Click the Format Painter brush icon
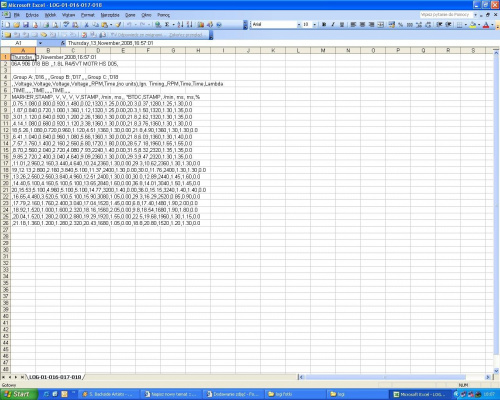 pos(118,25)
